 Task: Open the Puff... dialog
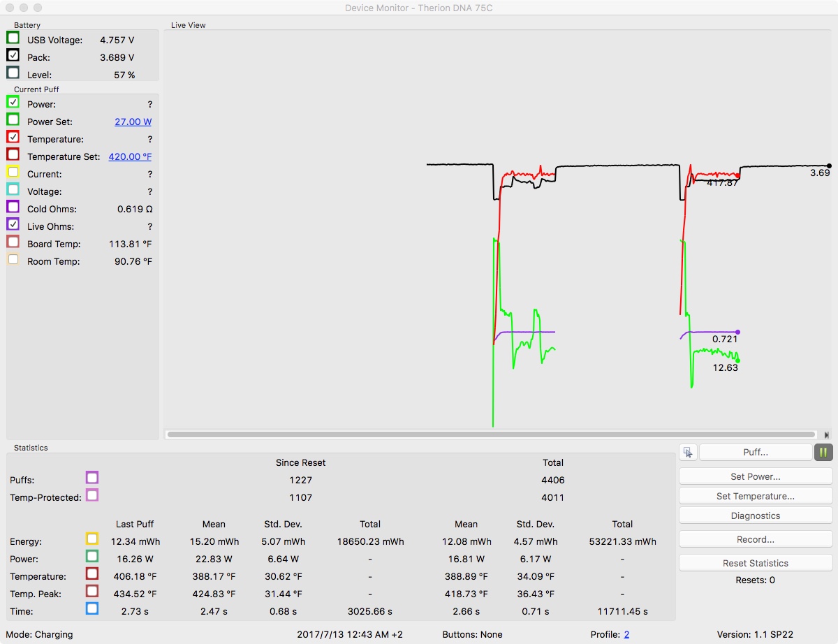tap(756, 452)
